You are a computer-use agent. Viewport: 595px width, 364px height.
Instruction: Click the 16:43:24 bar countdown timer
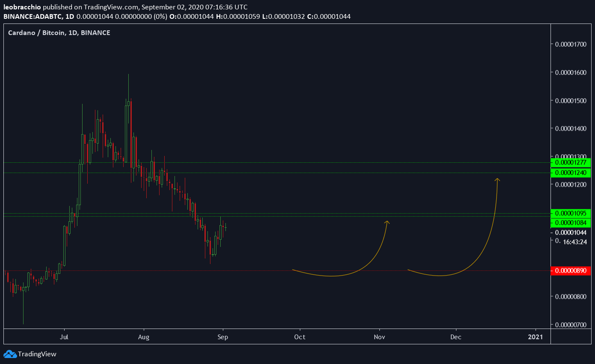click(x=574, y=242)
